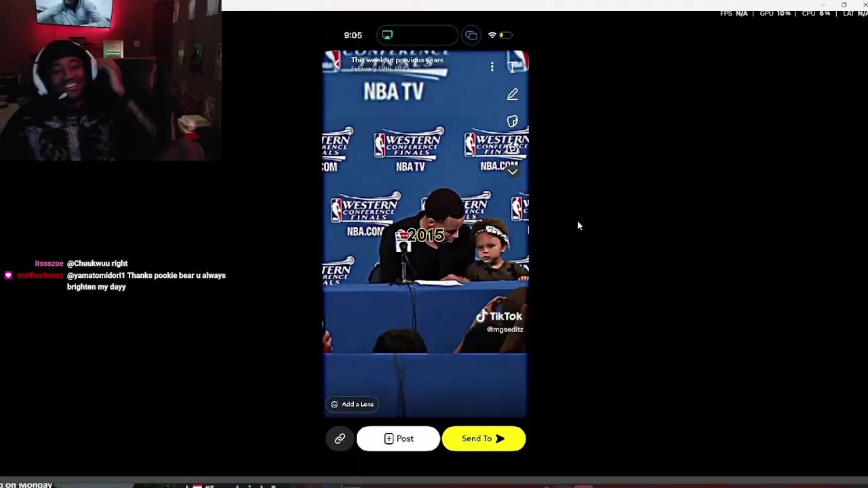868x488 pixels.
Task: Click the video preview in the phone screen
Action: click(425, 234)
